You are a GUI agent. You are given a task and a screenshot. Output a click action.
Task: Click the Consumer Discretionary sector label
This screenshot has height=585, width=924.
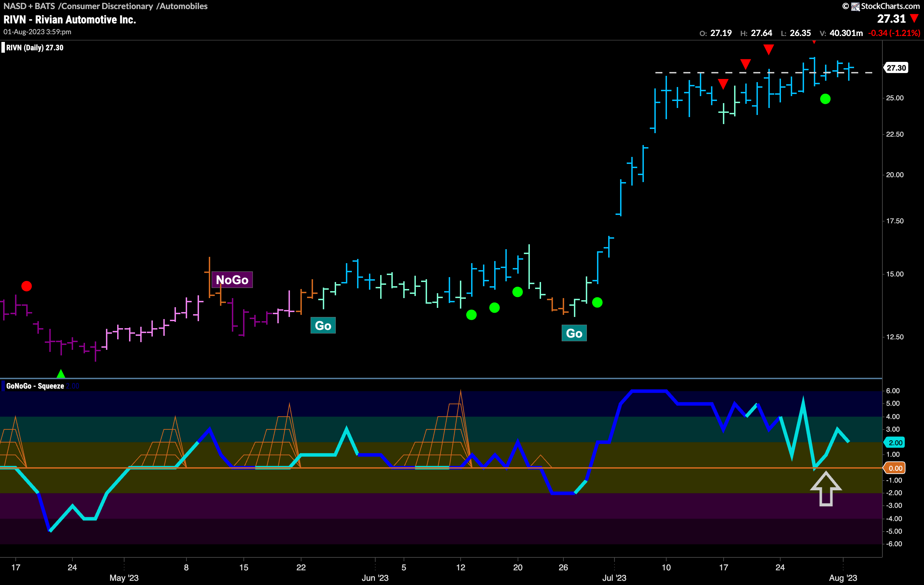[107, 6]
